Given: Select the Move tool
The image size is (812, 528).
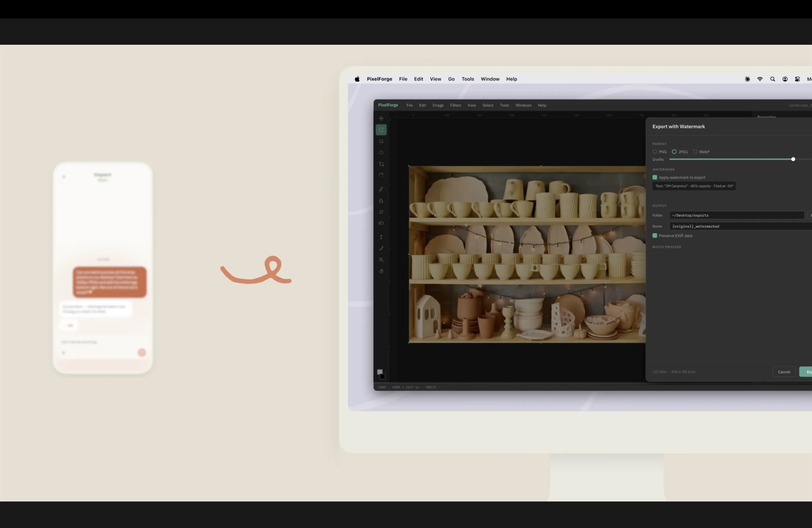Looking at the screenshot, I should coord(381,118).
